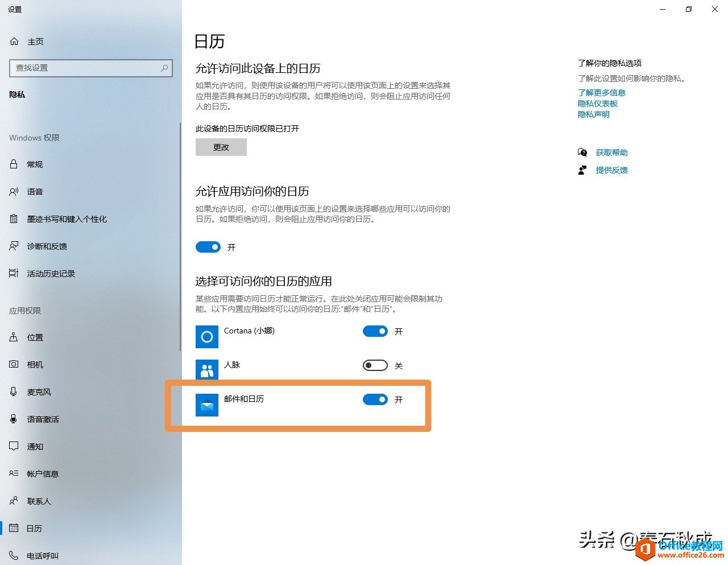
Task: Open 通知 permission page
Action: 35,447
